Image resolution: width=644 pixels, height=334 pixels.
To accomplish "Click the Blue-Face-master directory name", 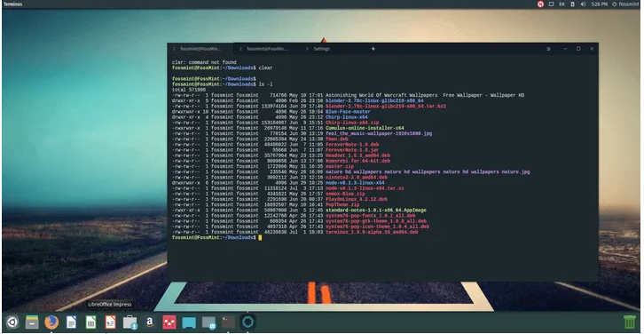I will (348, 111).
